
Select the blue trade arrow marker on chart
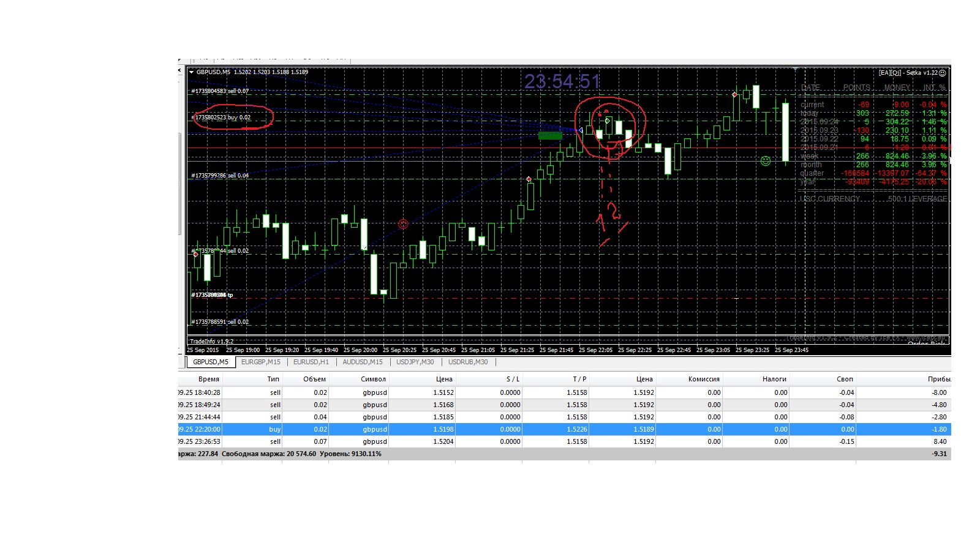click(581, 130)
